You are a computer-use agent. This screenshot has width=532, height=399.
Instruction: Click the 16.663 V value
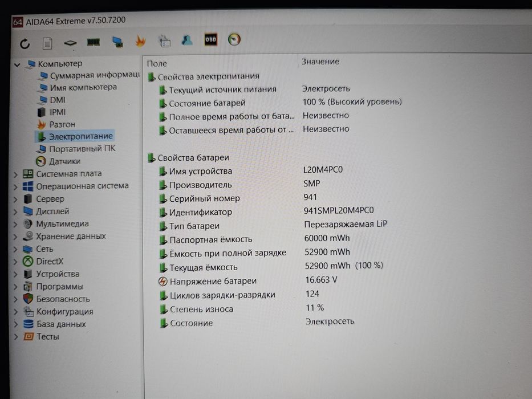pyautogui.click(x=321, y=280)
